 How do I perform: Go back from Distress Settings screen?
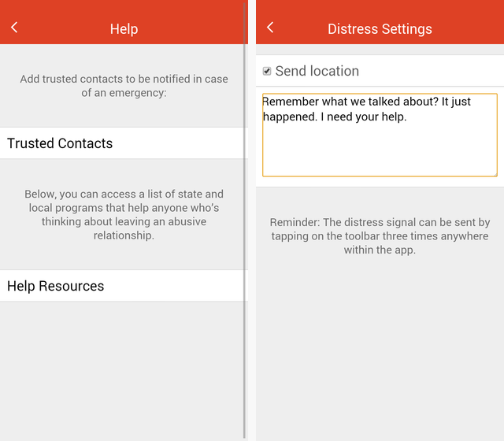[x=270, y=28]
